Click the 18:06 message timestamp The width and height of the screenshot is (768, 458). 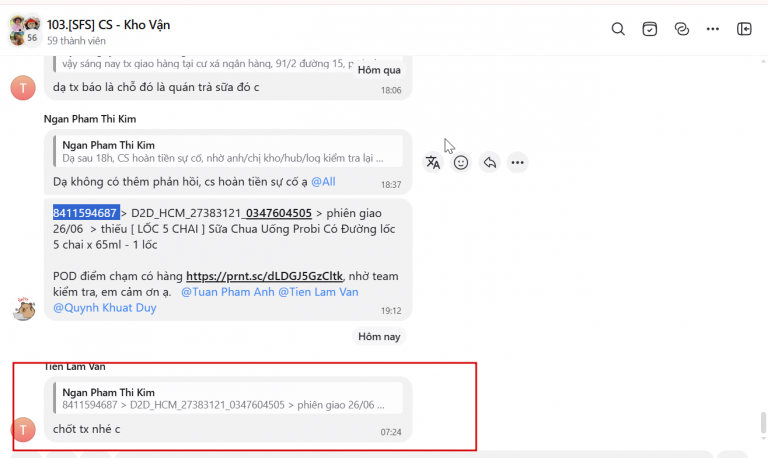pos(391,90)
